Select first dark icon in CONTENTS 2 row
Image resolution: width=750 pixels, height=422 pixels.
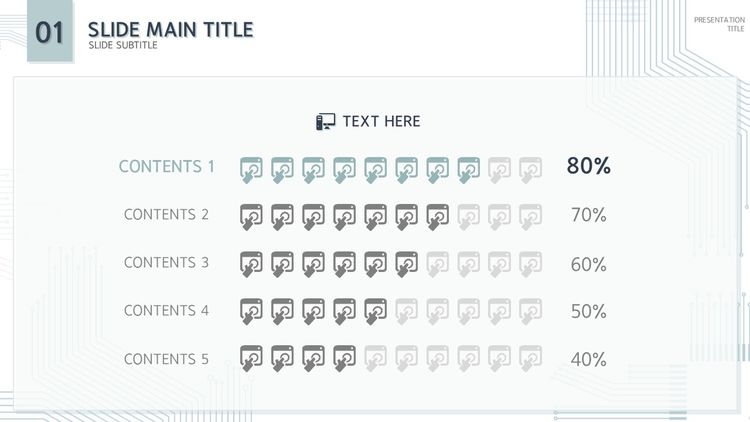pyautogui.click(x=251, y=217)
